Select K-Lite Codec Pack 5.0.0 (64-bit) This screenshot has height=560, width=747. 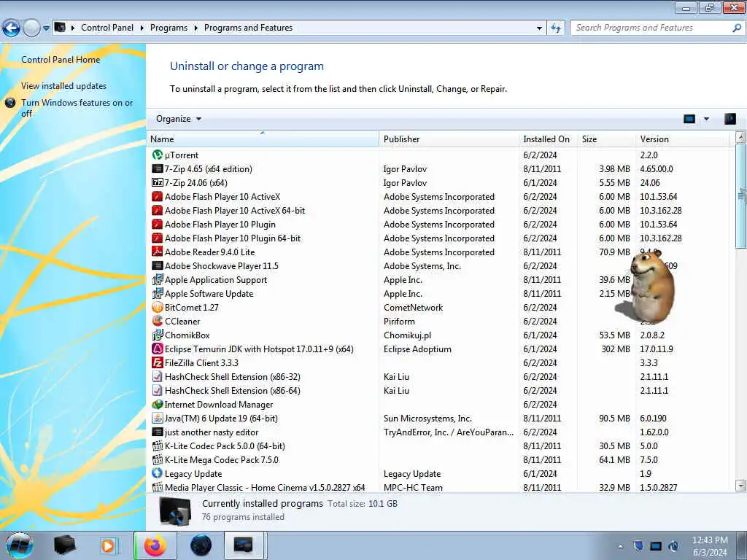[x=438, y=446]
